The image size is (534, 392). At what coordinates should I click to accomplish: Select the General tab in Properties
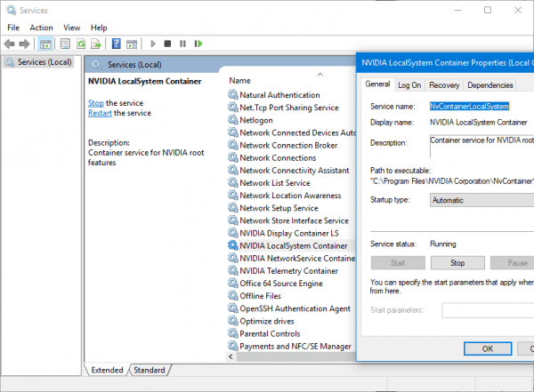click(377, 84)
